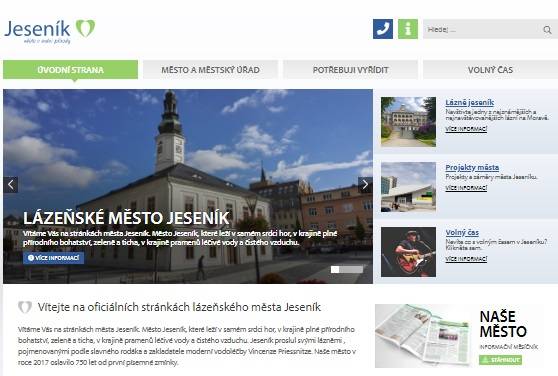Go to previous slide with left arrow
558x376 pixels.
(11, 185)
